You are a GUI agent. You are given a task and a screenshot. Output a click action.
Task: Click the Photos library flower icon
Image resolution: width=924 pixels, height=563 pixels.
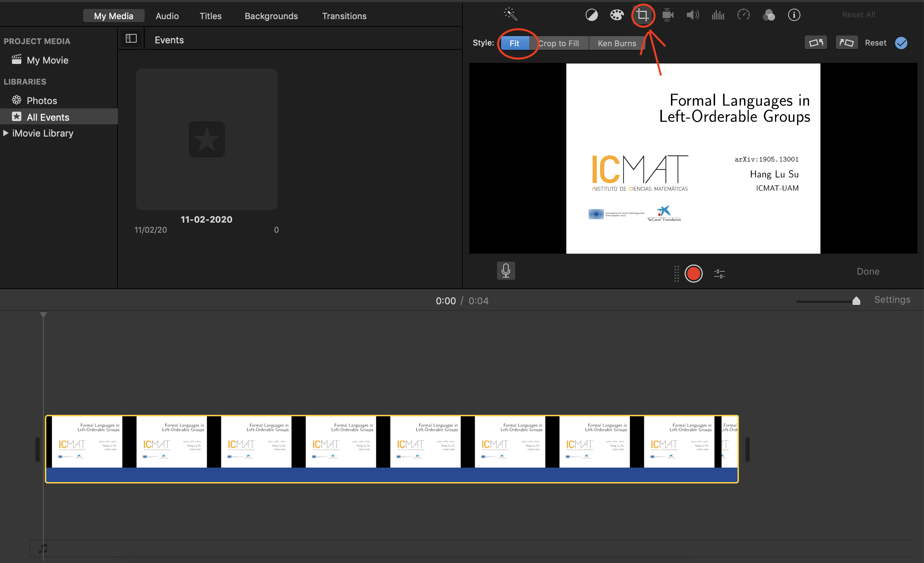click(x=17, y=100)
